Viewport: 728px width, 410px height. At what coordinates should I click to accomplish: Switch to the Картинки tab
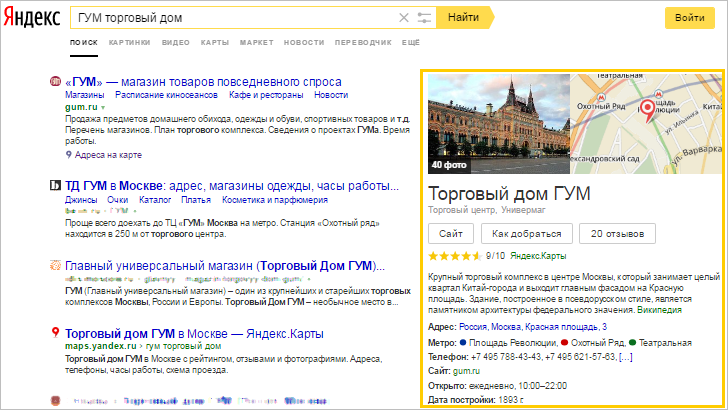click(130, 43)
